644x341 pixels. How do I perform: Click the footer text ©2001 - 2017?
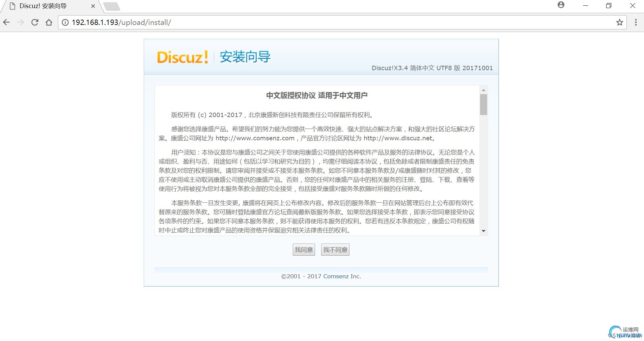[301, 276]
